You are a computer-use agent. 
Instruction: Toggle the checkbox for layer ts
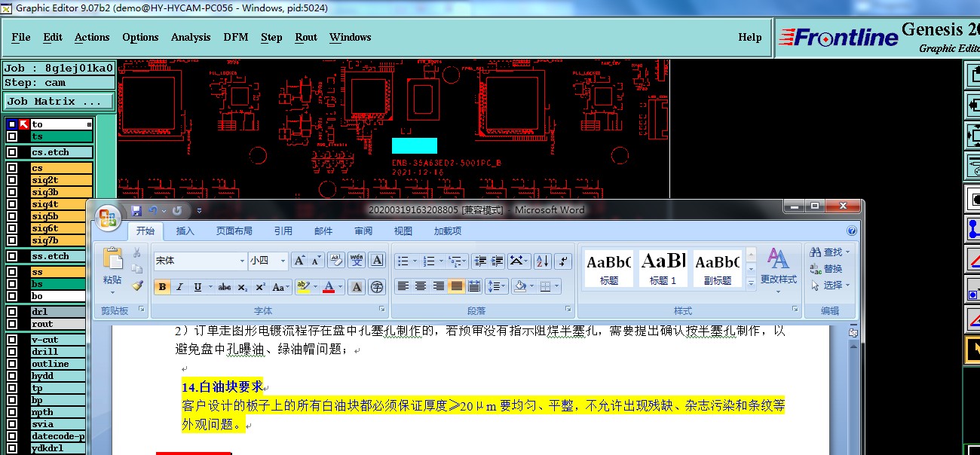pos(12,136)
